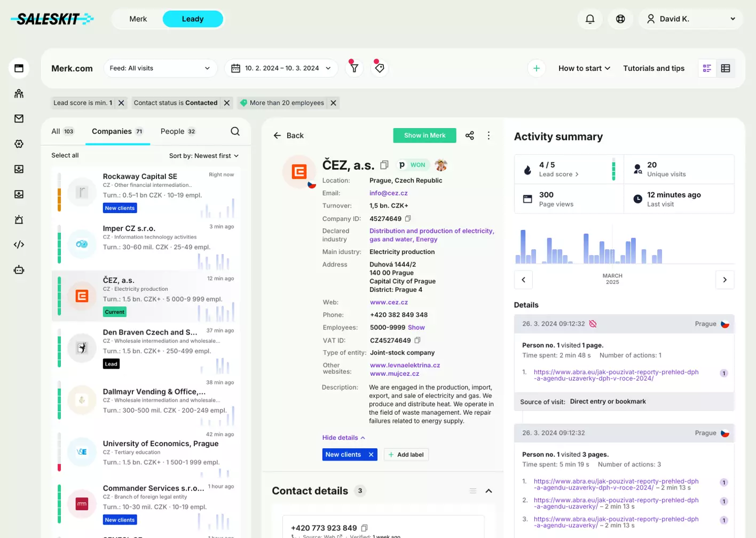Image resolution: width=756 pixels, height=538 pixels.
Task: Open the code embed sidebar icon
Action: tap(19, 244)
